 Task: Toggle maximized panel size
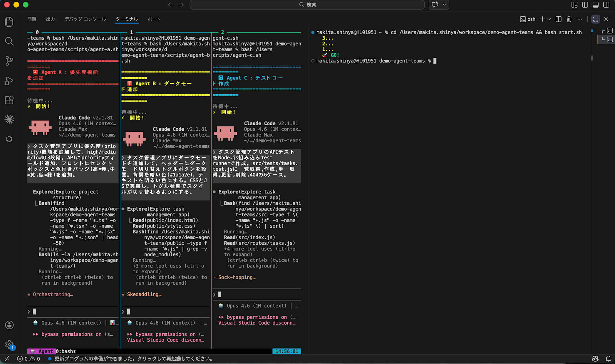coord(596,19)
